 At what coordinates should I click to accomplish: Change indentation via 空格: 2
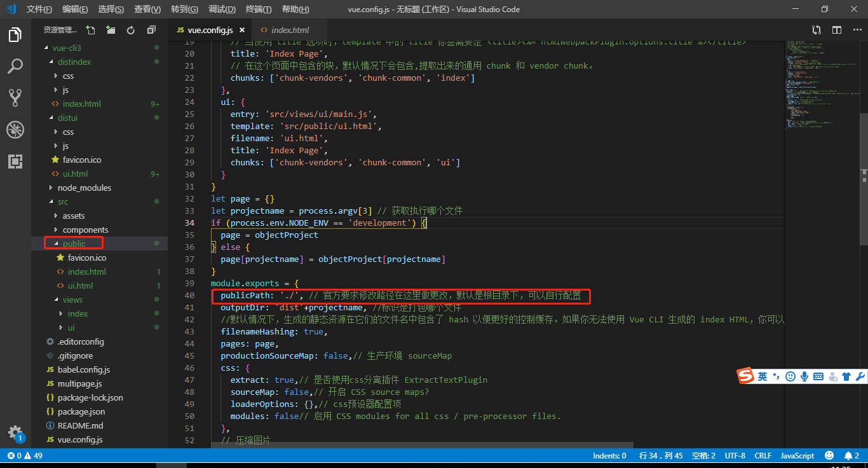pos(703,456)
